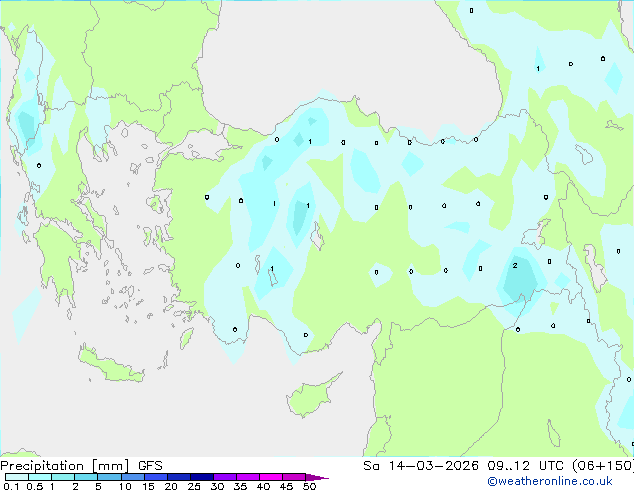The height and width of the screenshot is (490, 634).
Task: Click the '(06+150)' forecast run label
Action: (x=603, y=466)
